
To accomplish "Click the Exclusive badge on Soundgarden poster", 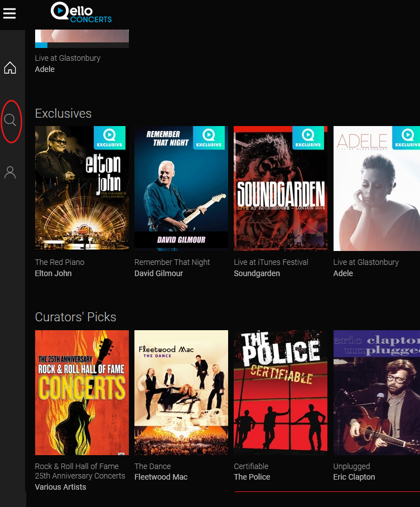I will click(308, 138).
